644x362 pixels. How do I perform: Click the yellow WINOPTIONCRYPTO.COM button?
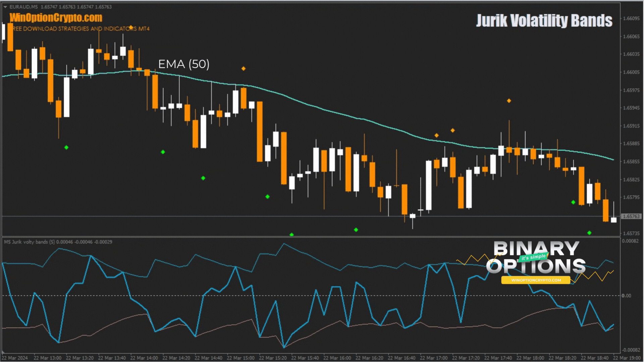click(536, 280)
